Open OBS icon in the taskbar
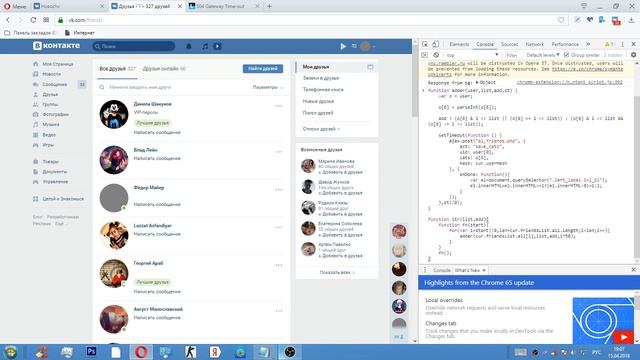 (290, 351)
